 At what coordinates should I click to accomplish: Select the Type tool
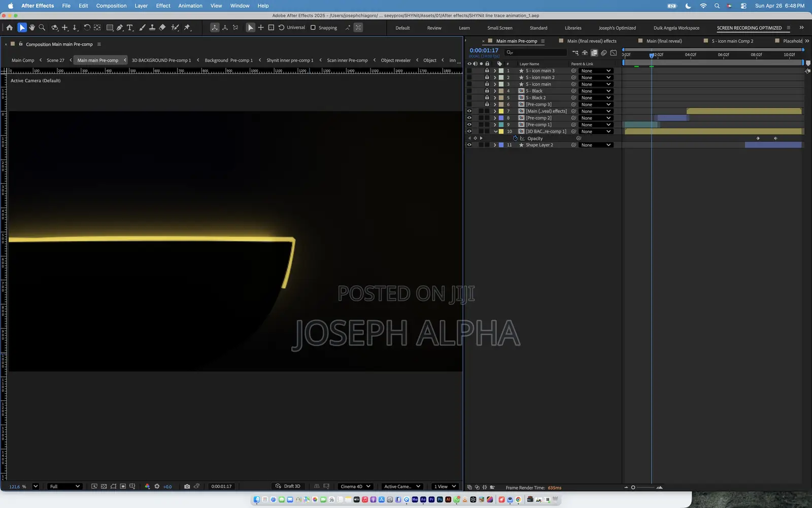click(130, 27)
